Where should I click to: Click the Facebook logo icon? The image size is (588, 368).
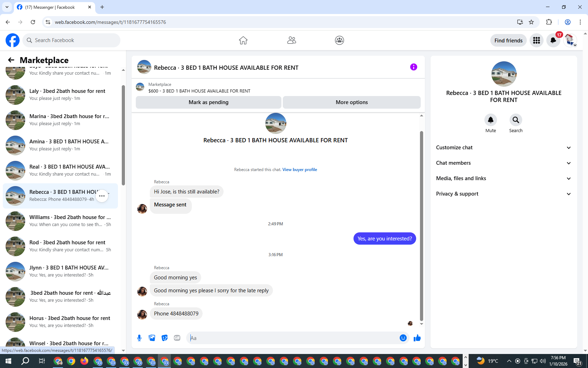pos(13,40)
